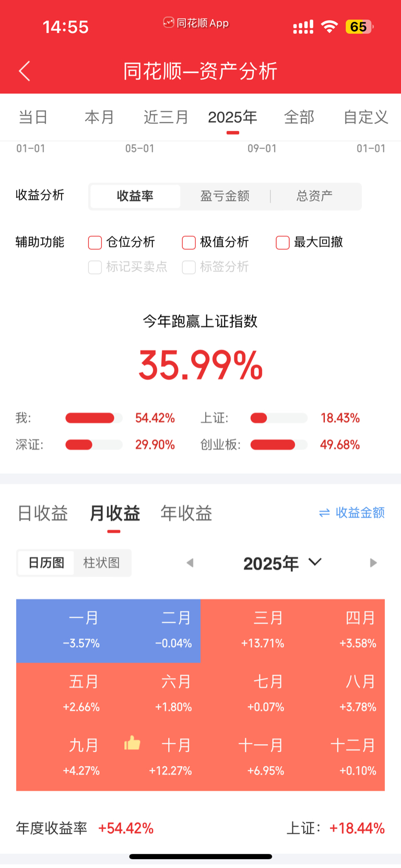The width and height of the screenshot is (401, 868).
Task: Tap the 创业板 progress bar
Action: [x=279, y=445]
